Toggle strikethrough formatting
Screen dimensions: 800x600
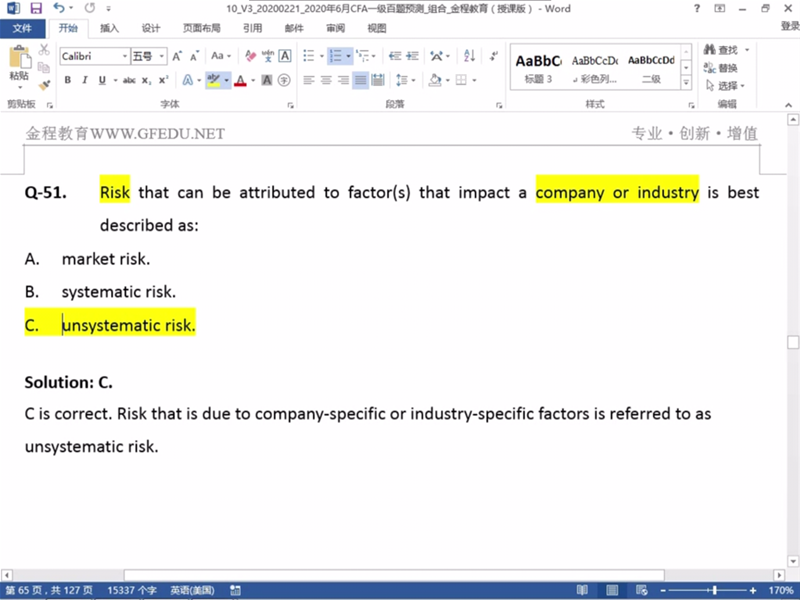pos(128,80)
